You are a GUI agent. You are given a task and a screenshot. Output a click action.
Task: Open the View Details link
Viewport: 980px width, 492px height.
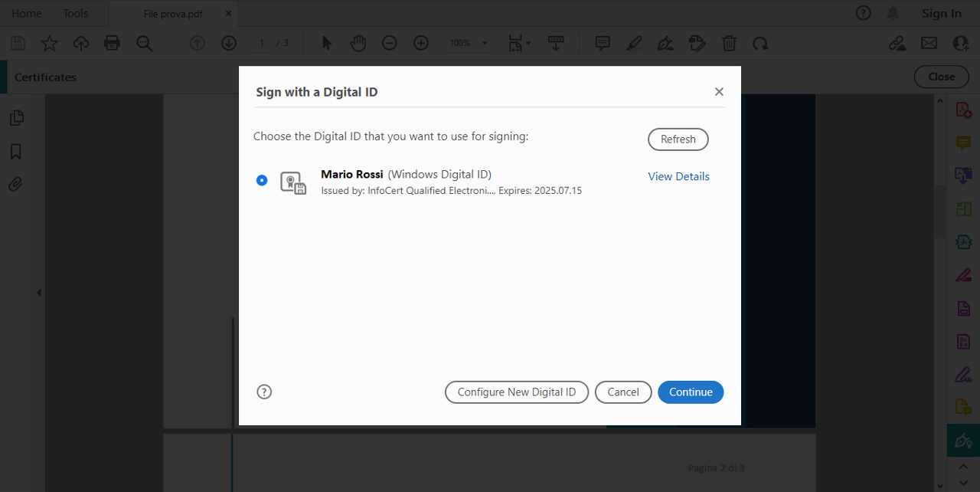[678, 176]
